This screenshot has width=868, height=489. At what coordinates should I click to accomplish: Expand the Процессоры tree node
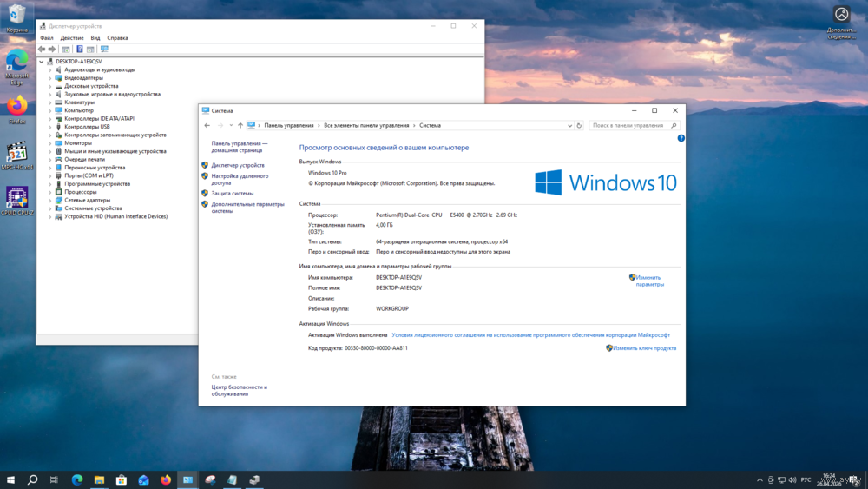pos(49,192)
